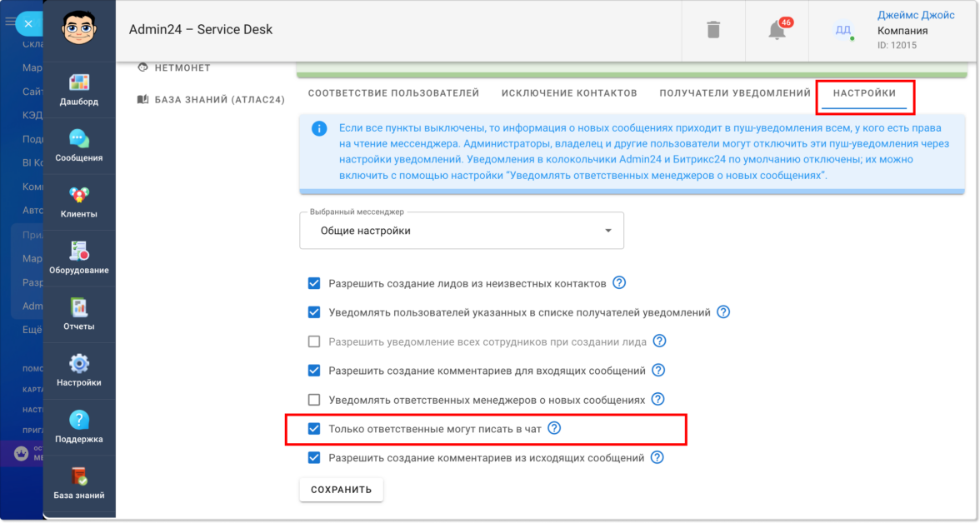The height and width of the screenshot is (523, 980).
Task: Click help icon beside Только ответственные option
Action: pos(553,428)
